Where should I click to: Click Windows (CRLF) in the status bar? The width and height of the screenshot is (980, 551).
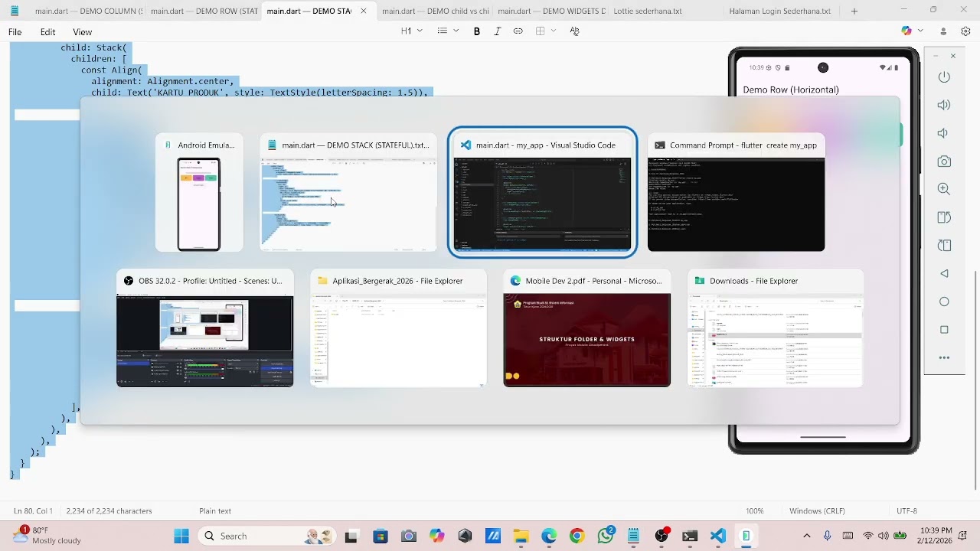click(x=817, y=511)
